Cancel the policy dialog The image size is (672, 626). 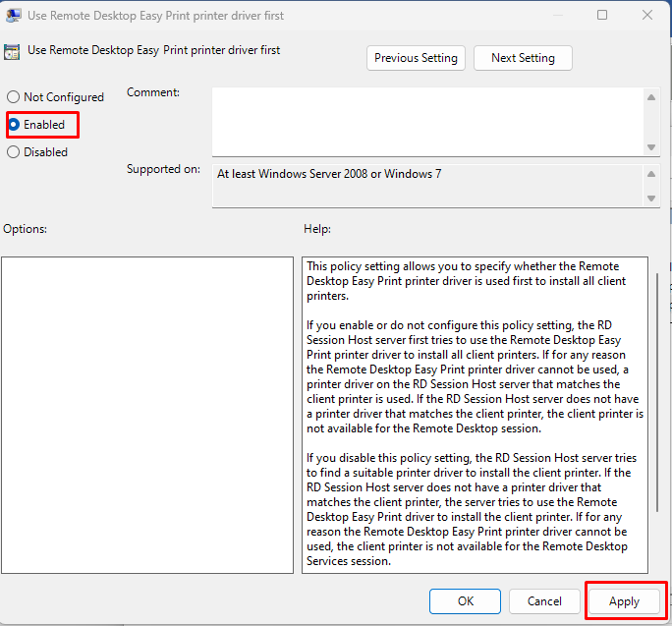click(x=544, y=601)
